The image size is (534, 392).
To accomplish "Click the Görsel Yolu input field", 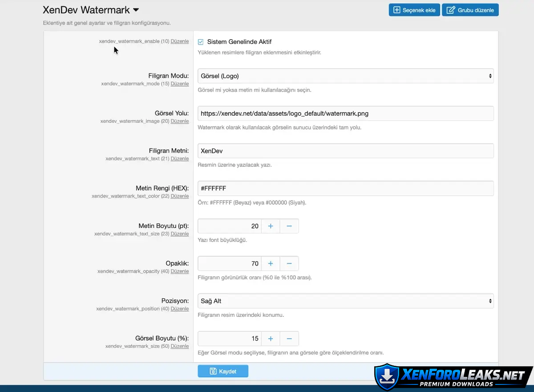I will 345,113.
